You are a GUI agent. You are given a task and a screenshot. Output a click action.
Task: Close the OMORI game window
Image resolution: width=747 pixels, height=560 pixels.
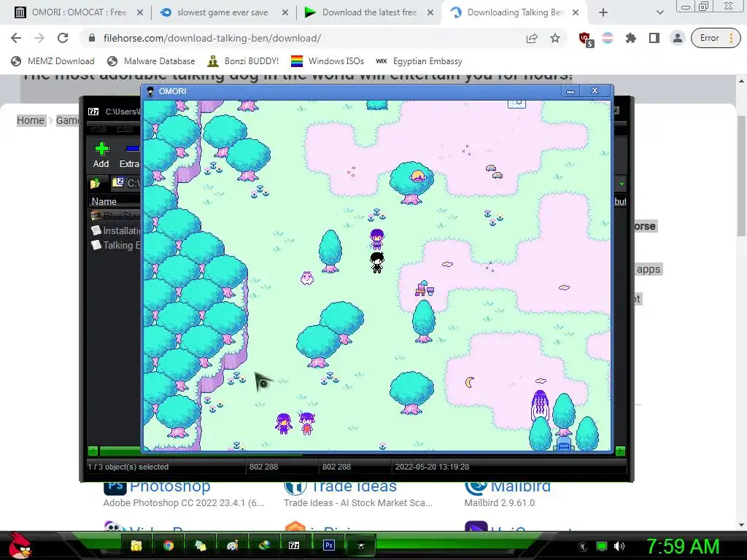pyautogui.click(x=595, y=91)
